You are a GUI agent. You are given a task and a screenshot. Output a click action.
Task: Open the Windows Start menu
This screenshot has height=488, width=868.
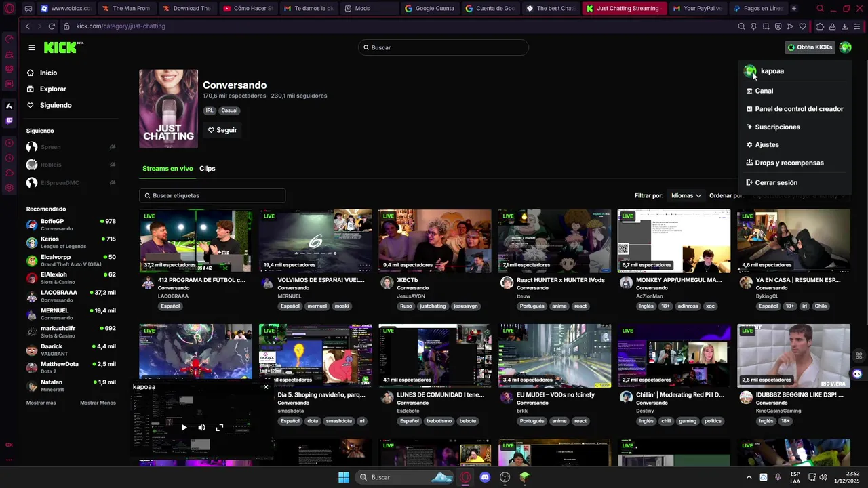tap(344, 477)
